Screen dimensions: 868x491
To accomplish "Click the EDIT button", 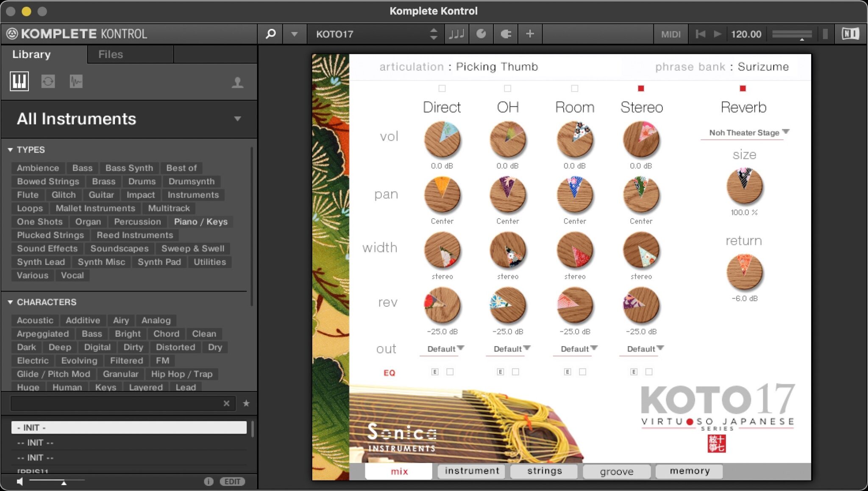I will coord(232,481).
